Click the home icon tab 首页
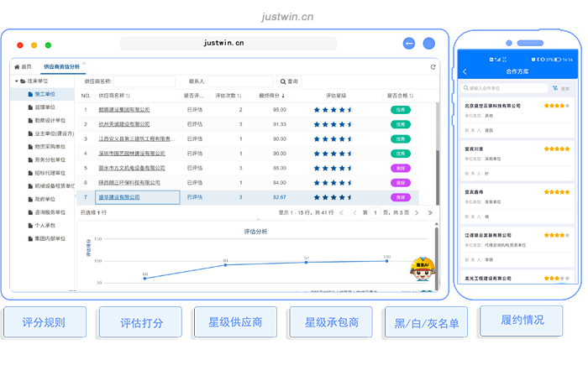The height and width of the screenshot is (381, 588). (x=24, y=66)
